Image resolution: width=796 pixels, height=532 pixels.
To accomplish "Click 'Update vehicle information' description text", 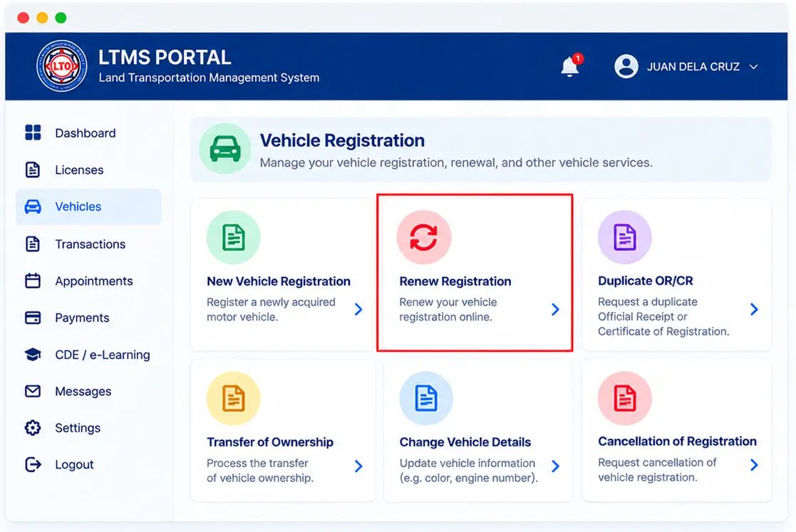I will (x=469, y=471).
